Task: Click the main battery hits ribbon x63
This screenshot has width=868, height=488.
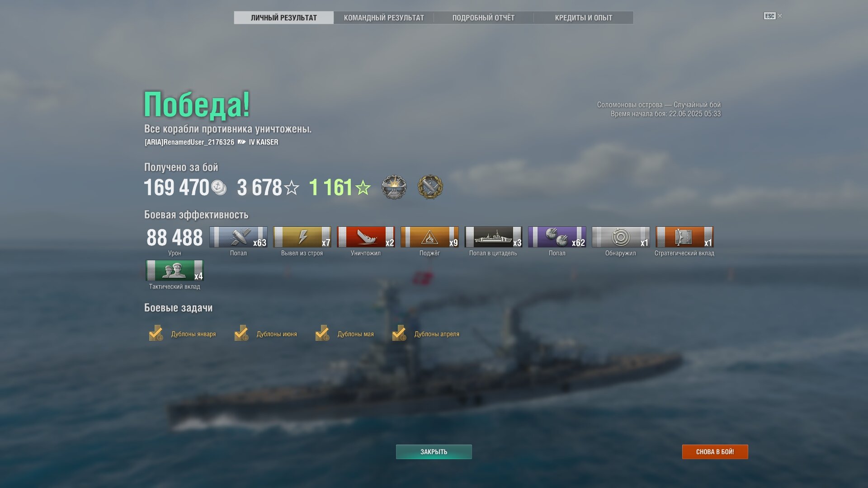Action: click(238, 237)
